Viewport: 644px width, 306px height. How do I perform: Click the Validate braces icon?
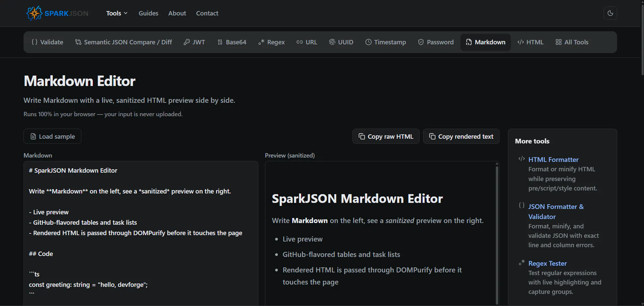[x=35, y=42]
